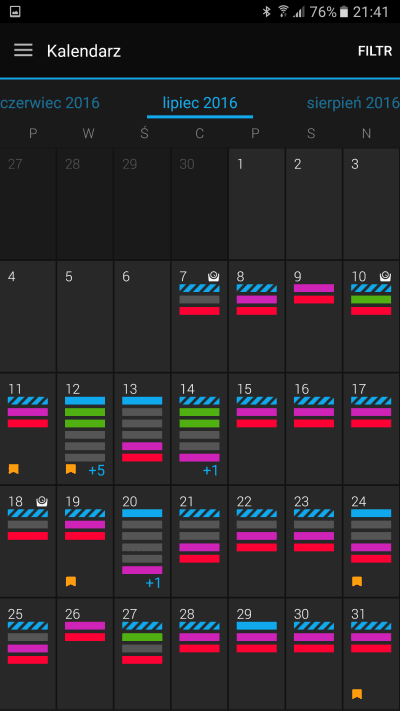Image resolution: width=400 pixels, height=711 pixels.
Task: Tap the solid blue bar on July 29
Action: [257, 626]
